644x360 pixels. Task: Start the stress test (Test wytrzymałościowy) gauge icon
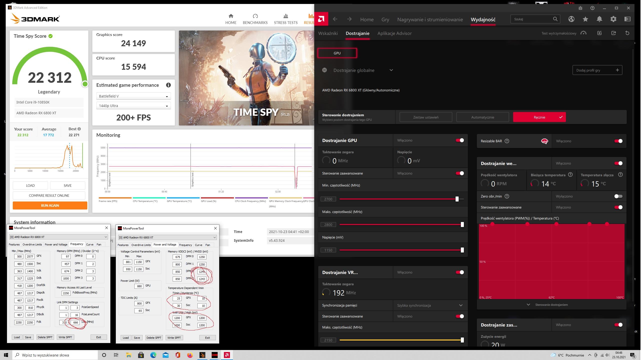coord(583,33)
